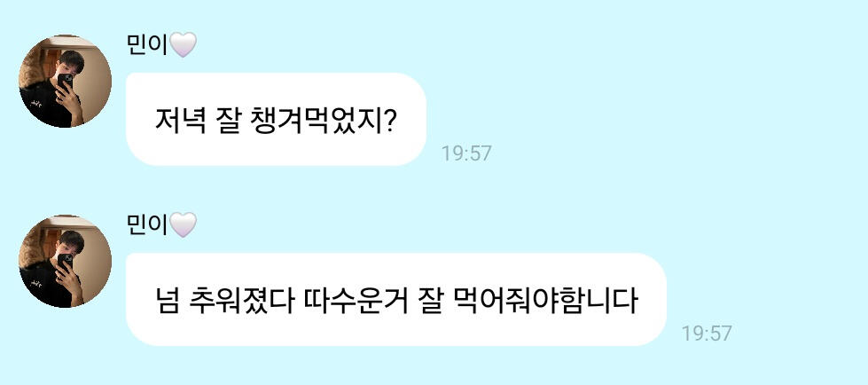
Task: Click 19:57 timestamp after the first message
Action: click(466, 153)
